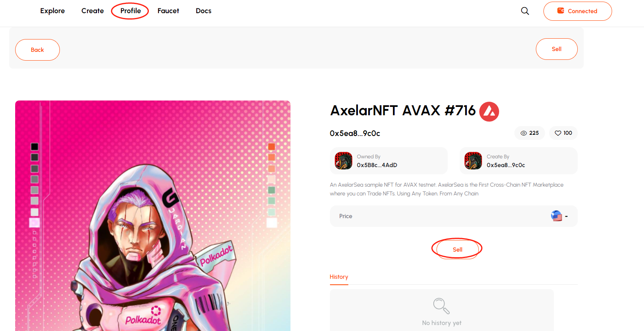Open the Profile menu item
Viewport: 644px width, 331px height.
tap(130, 11)
